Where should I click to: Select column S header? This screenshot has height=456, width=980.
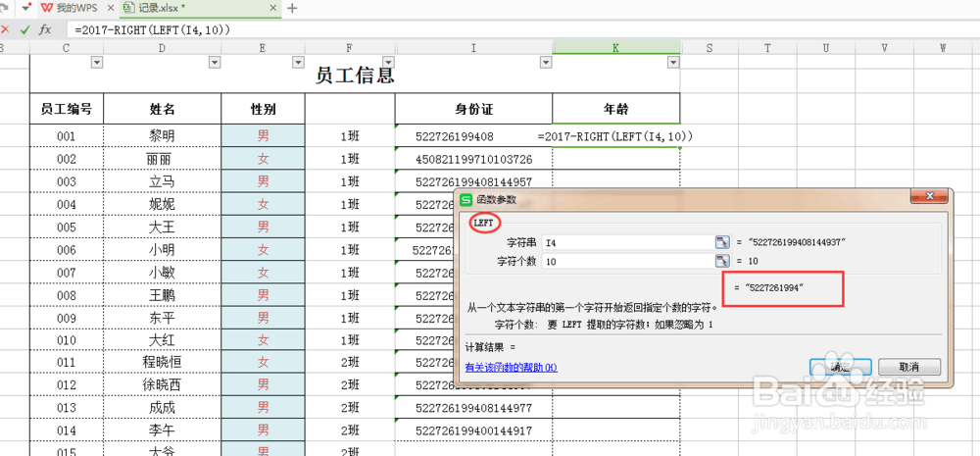point(710,47)
